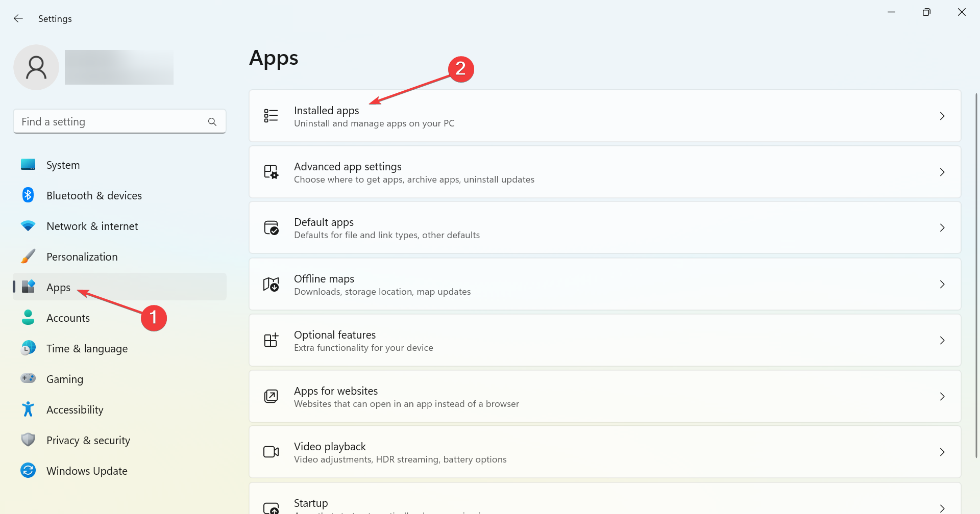Screen dimensions: 980x514
Task: Click the Advanced app settings gear icon
Action: tap(271, 172)
